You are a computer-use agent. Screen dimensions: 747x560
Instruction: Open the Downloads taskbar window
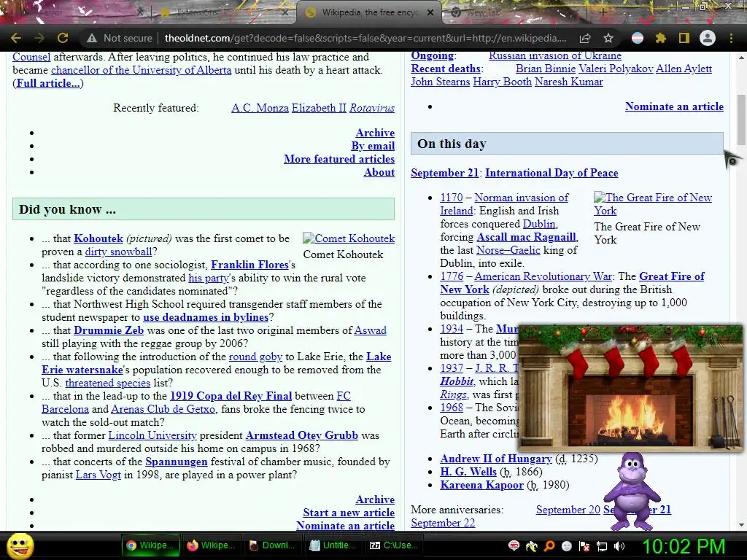pos(273,545)
